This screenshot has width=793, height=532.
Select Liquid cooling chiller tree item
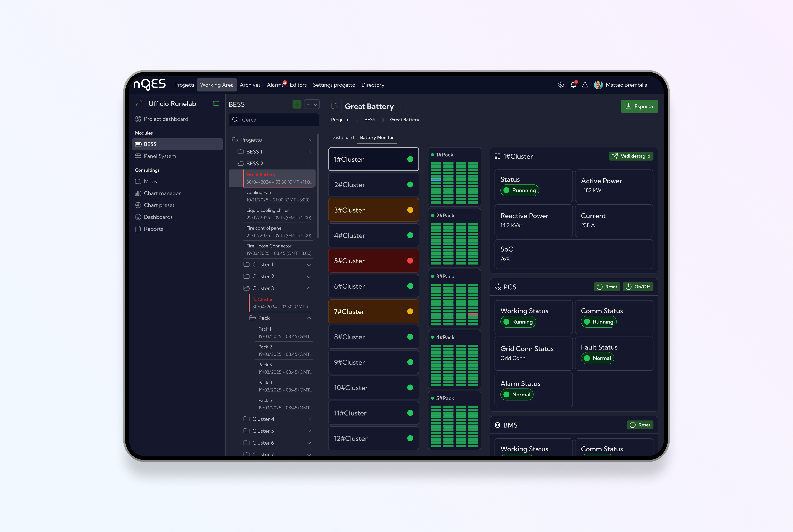click(x=278, y=214)
